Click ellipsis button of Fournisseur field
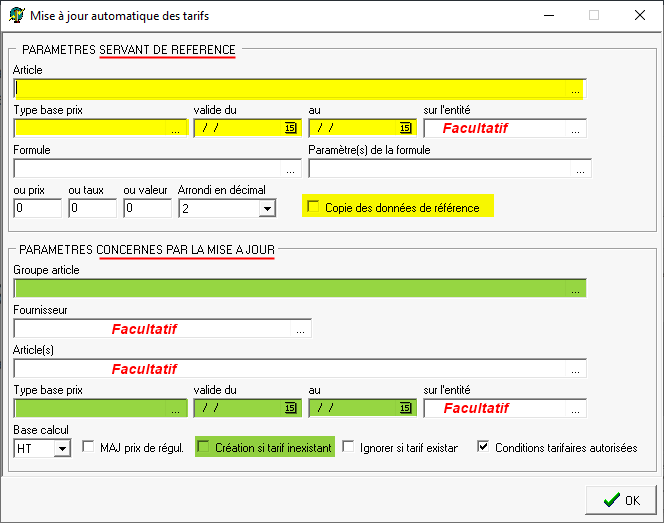Image resolution: width=664 pixels, height=523 pixels. click(301, 328)
